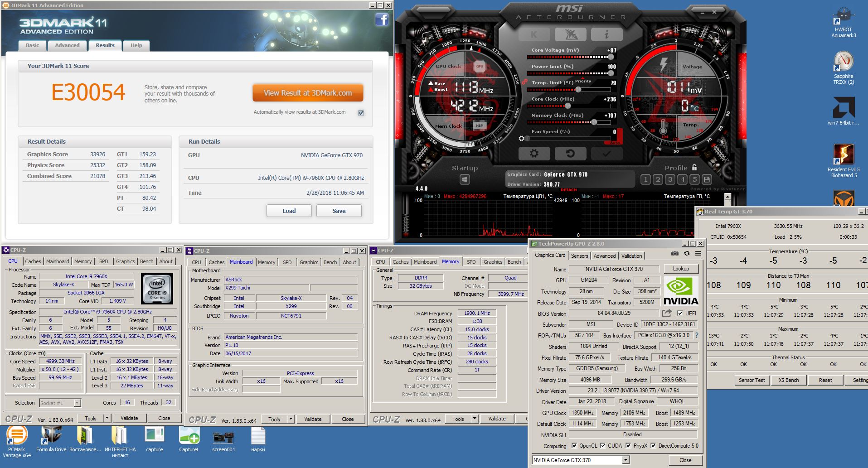Click the Close button in GPU-Z
The width and height of the screenshot is (868, 468).
685,460
